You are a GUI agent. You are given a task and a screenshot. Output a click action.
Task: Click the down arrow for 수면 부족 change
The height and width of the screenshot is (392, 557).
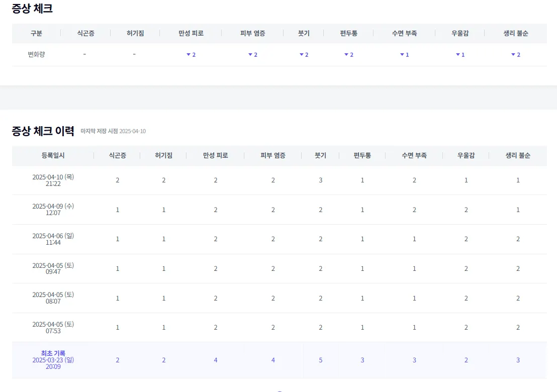(402, 54)
